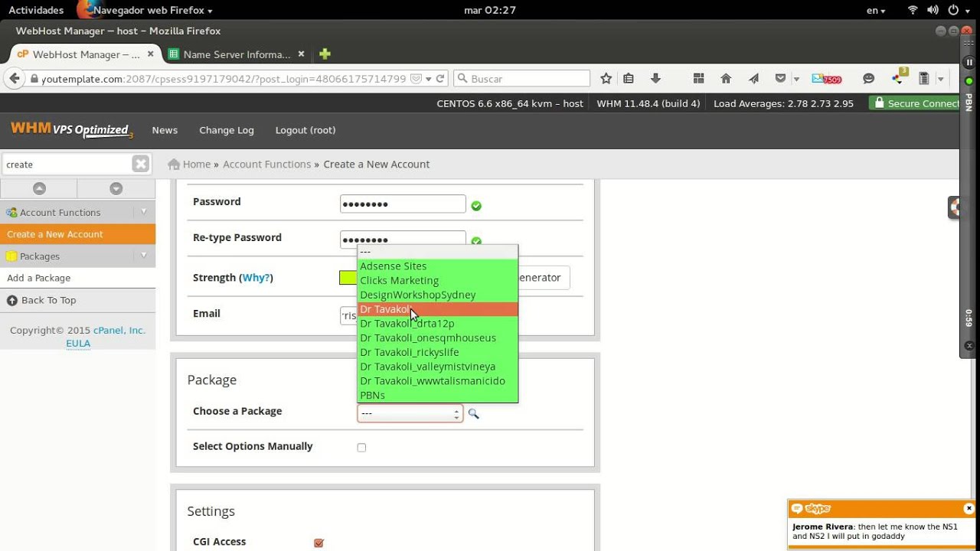This screenshot has height=551, width=980.
Task: Select PBNs package option
Action: pos(438,395)
